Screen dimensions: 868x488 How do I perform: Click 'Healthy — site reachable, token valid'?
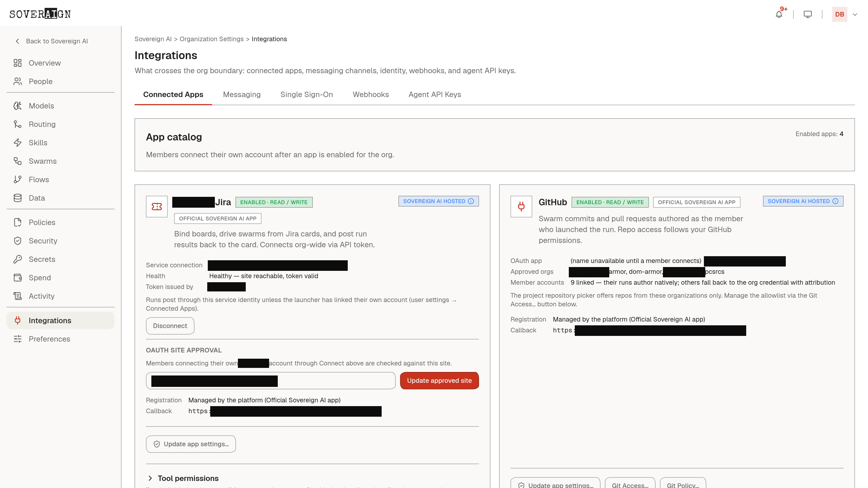tap(263, 276)
